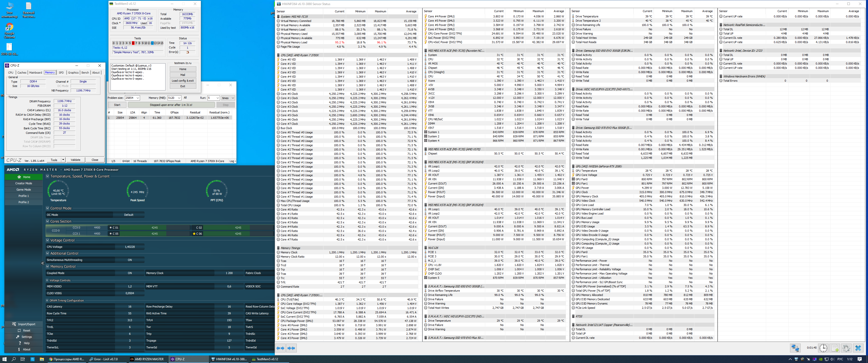868x363 pixels.
Task: Select Game Mode in Ryzen Master
Action: click(23, 190)
